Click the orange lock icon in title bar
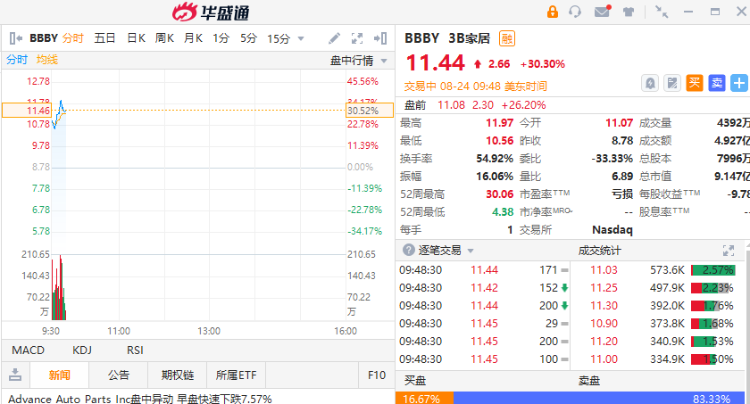This screenshot has width=750, height=404. (552, 11)
